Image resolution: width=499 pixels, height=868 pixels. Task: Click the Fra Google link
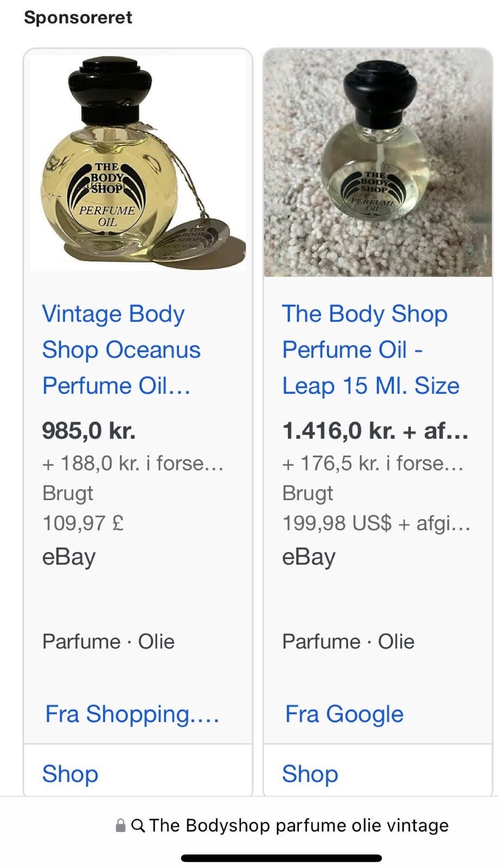click(344, 714)
